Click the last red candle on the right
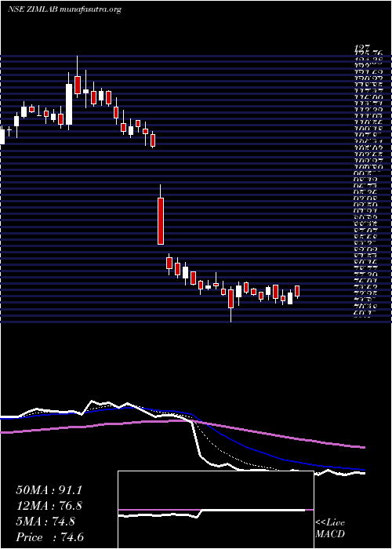 tap(297, 291)
